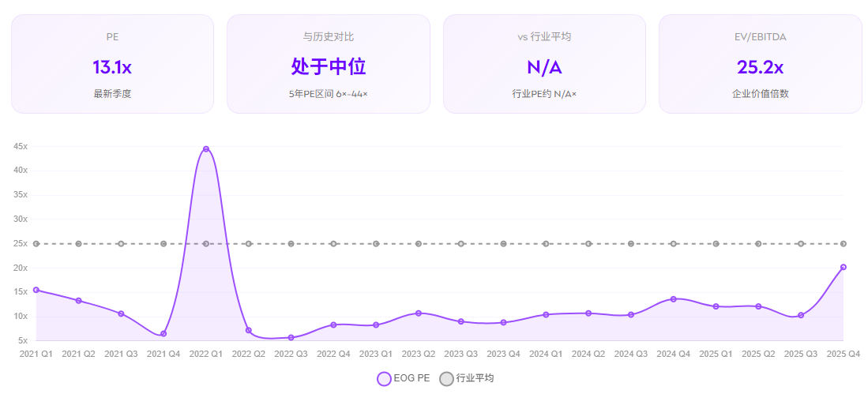Viewport: 868px width, 394px height.
Task: Click the 5x y-axis label
Action: pyautogui.click(x=23, y=341)
